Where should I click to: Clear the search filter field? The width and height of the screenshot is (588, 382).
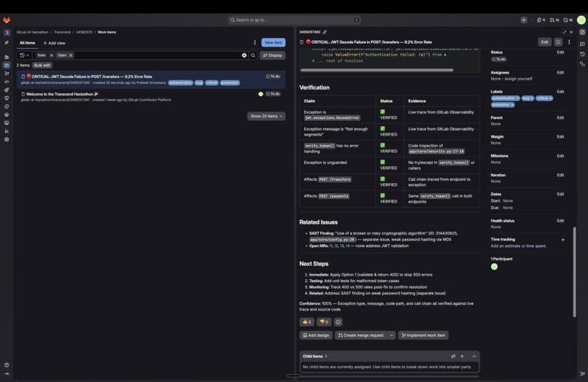tap(244, 55)
